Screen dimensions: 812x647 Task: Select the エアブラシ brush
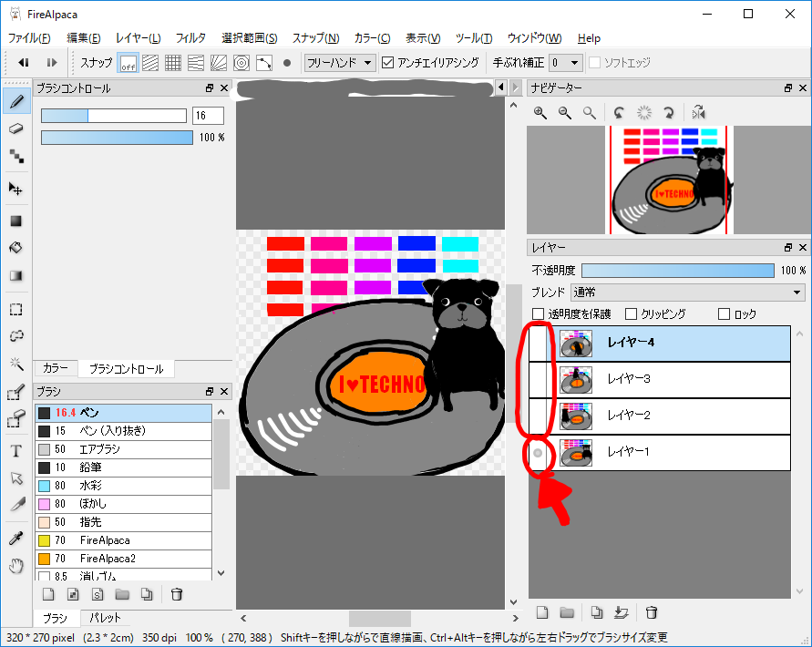123,449
